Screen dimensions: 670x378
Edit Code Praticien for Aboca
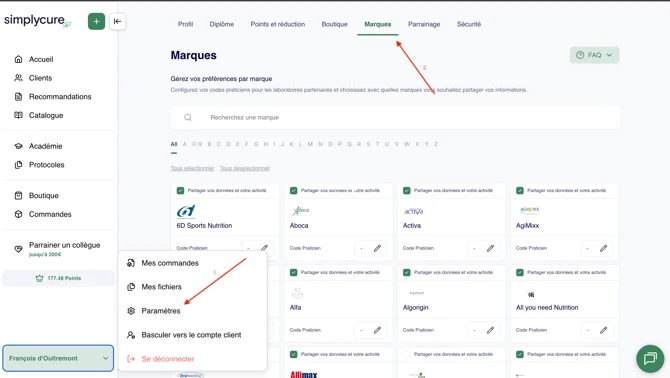(x=377, y=248)
